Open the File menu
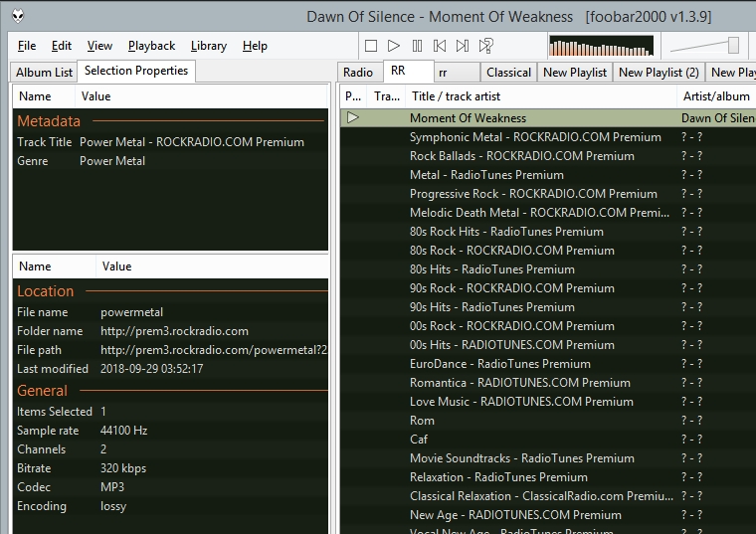 [x=27, y=46]
